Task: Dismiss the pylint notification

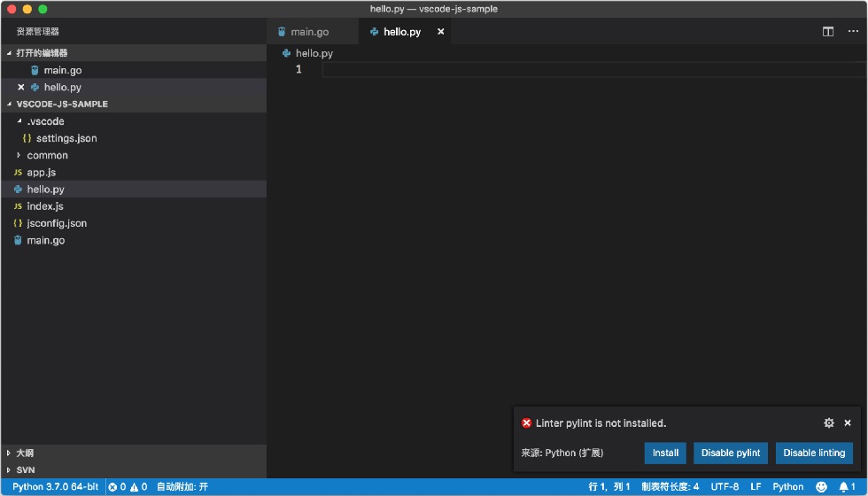Action: [x=848, y=423]
